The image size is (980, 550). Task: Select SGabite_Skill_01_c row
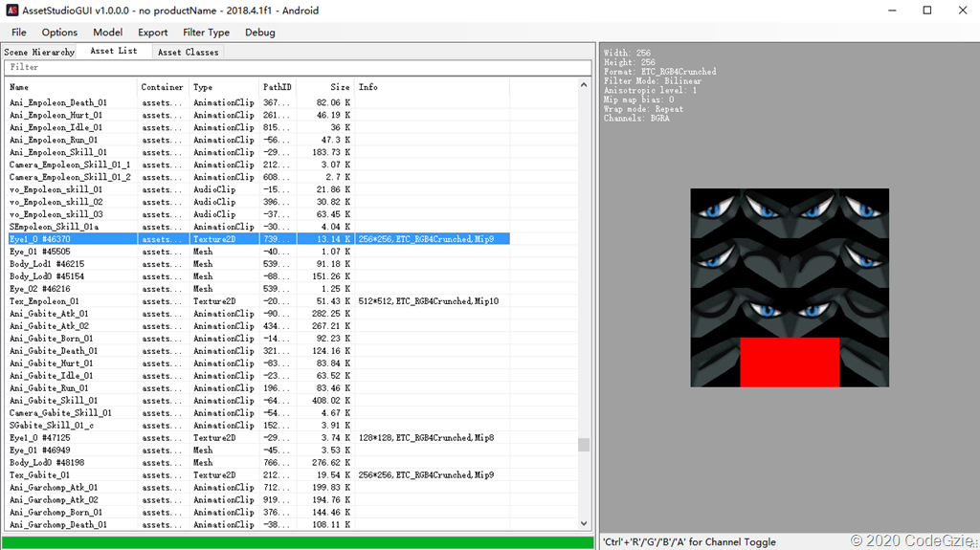pyautogui.click(x=258, y=426)
